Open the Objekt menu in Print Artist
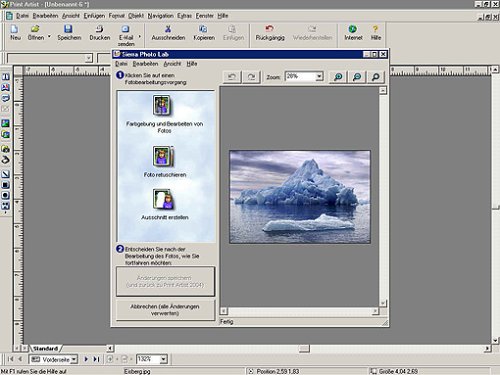This screenshot has height=375, width=500. pyautogui.click(x=136, y=16)
